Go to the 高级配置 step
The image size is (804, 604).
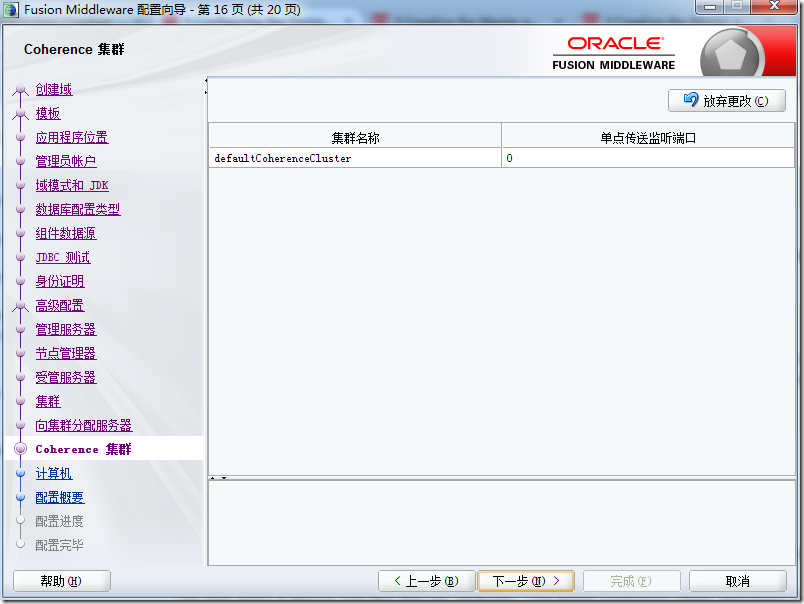coord(59,306)
